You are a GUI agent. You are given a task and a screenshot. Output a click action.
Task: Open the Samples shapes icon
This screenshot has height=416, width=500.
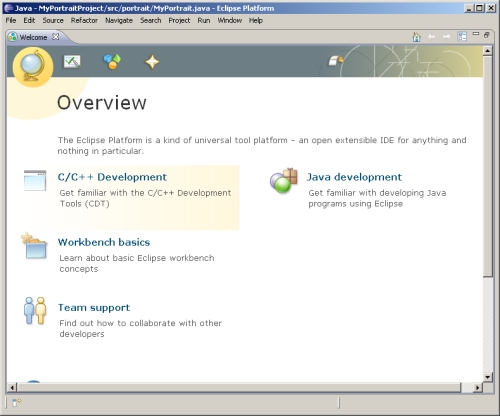tap(112, 62)
